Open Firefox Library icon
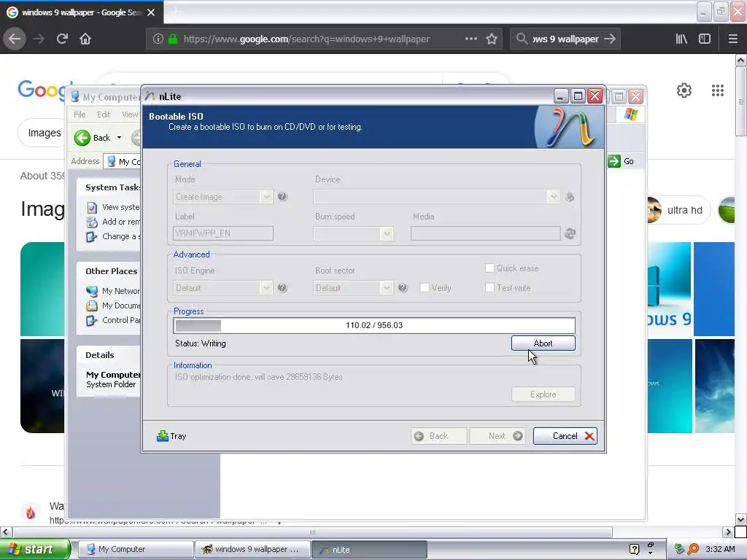 tap(681, 39)
